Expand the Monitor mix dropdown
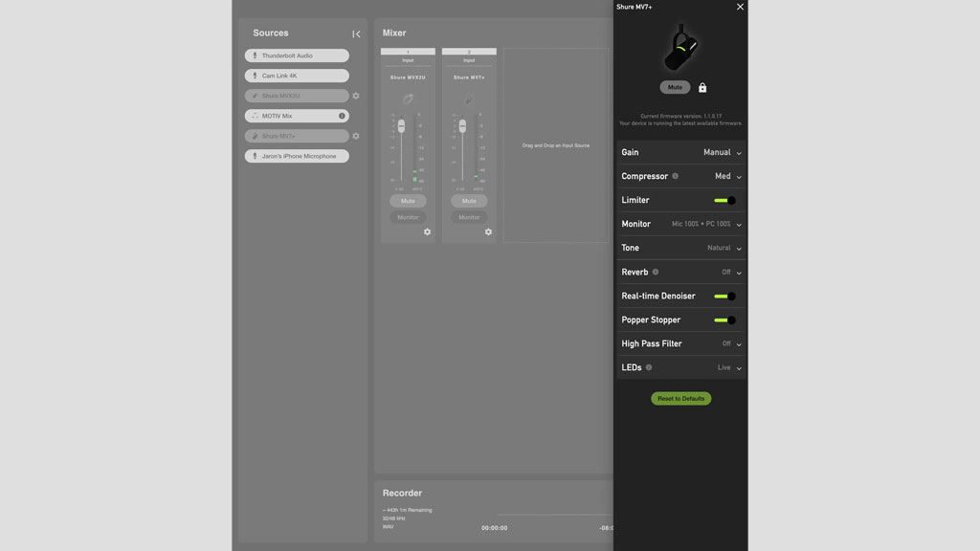This screenshot has width=980, height=551. (x=707, y=224)
